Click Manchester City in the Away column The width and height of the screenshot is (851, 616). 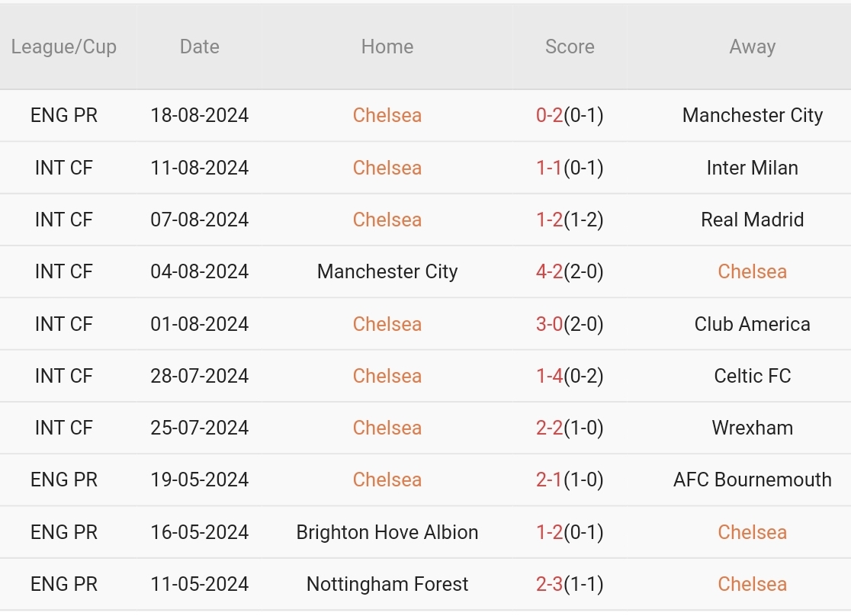tap(752, 115)
